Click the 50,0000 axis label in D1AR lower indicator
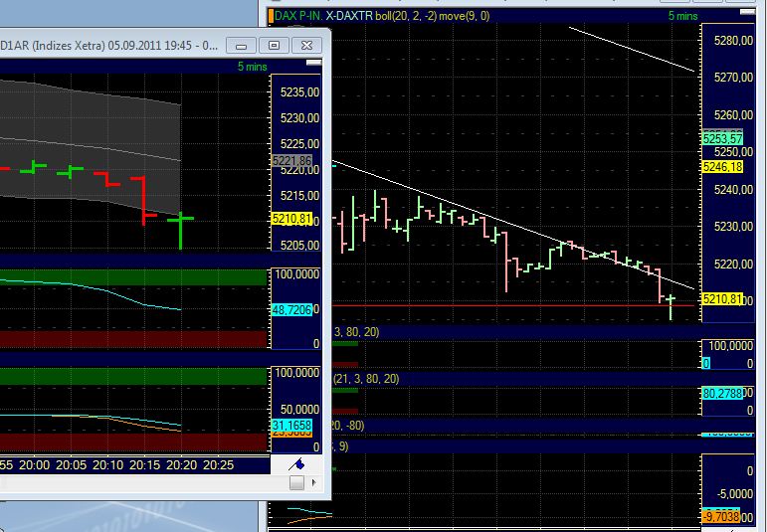This screenshot has height=532, width=767. 299,409
